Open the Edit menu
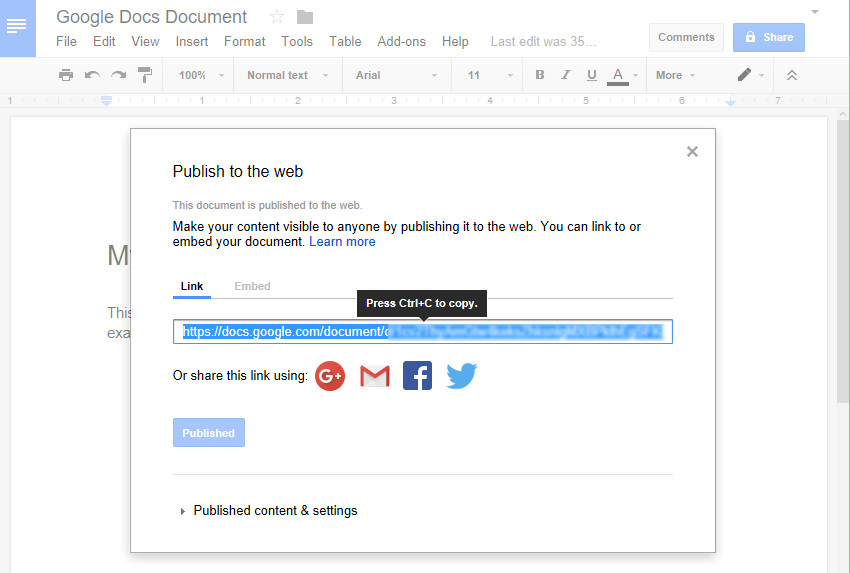 pyautogui.click(x=104, y=42)
